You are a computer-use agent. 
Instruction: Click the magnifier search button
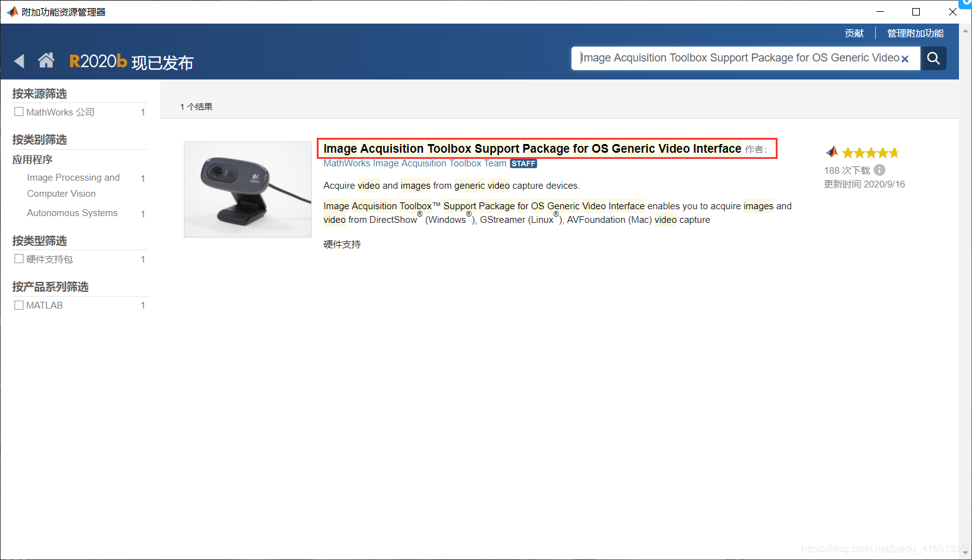(x=933, y=58)
